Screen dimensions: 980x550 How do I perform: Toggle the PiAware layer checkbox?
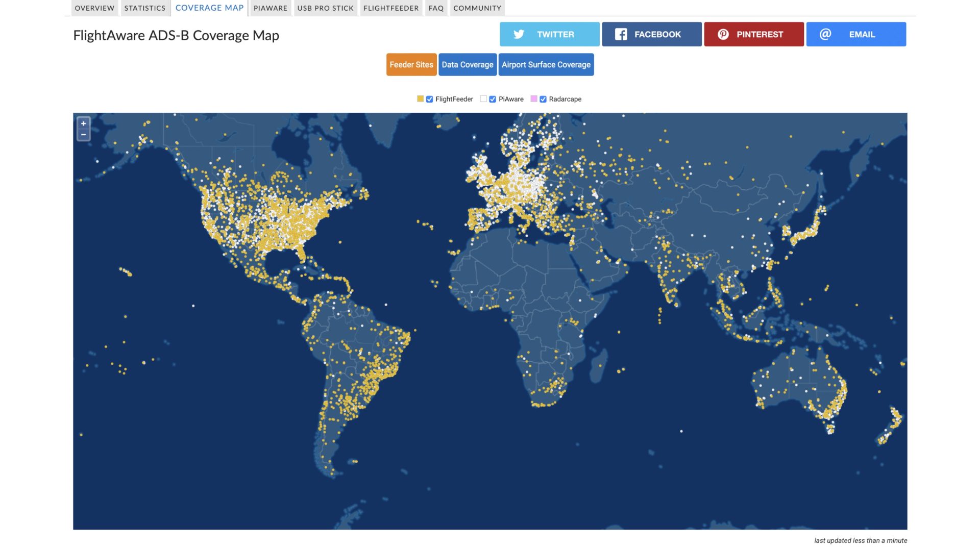[493, 99]
